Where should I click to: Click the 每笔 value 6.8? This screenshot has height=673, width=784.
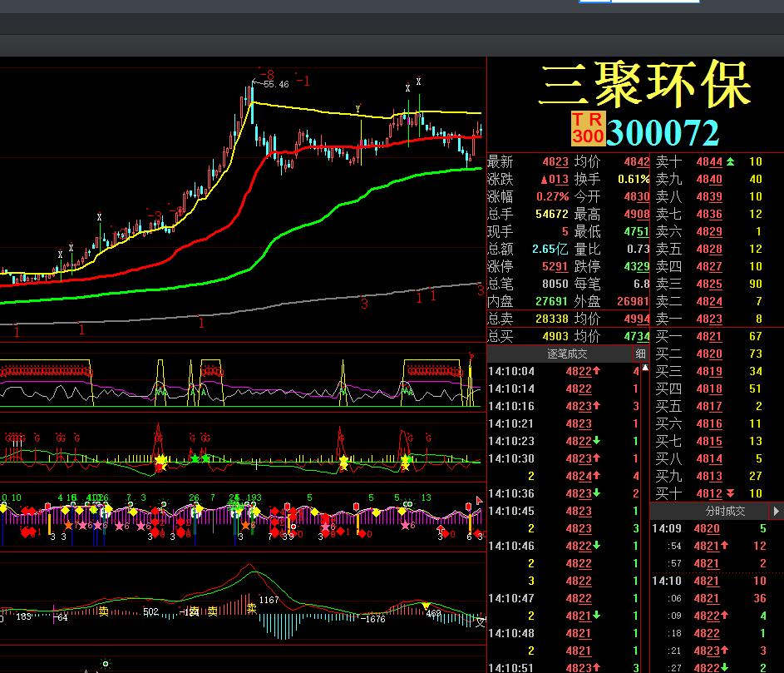point(642,285)
